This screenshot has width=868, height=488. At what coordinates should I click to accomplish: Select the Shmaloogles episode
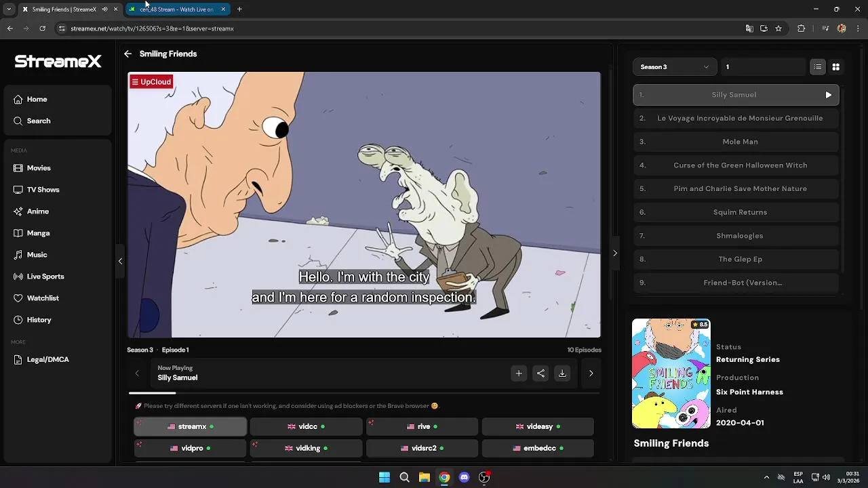(x=736, y=236)
